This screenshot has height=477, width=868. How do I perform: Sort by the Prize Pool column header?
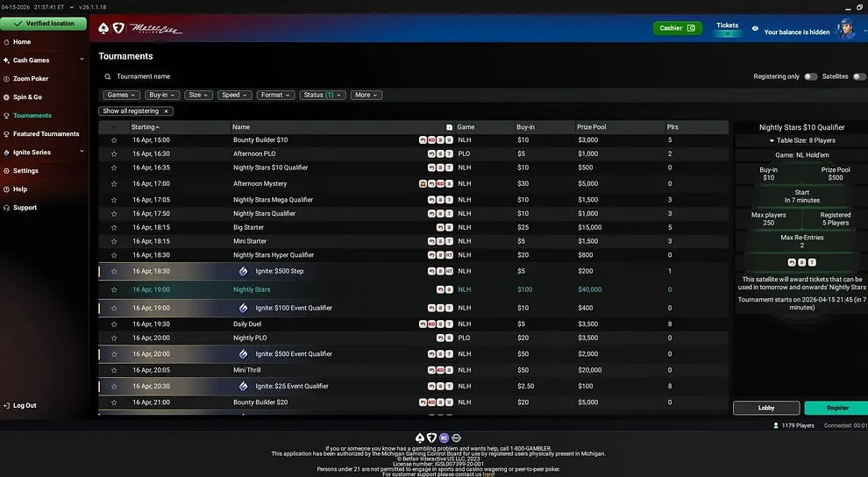pyautogui.click(x=591, y=127)
